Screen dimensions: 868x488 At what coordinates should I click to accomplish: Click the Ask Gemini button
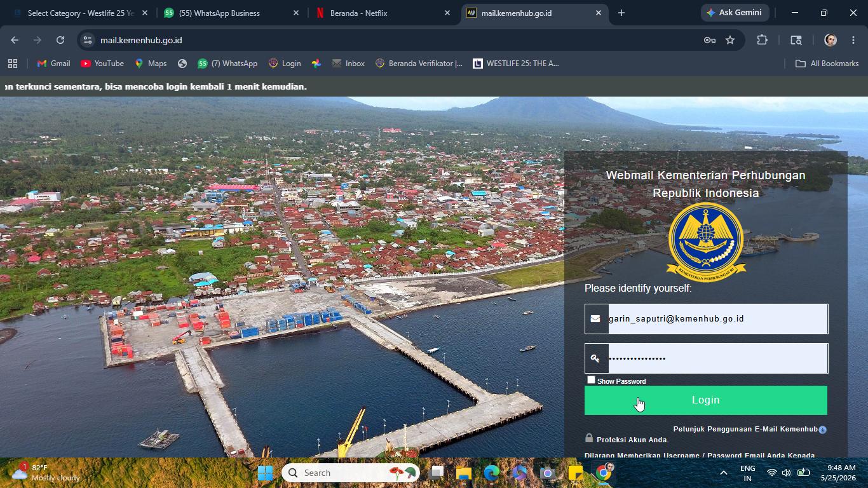735,13
